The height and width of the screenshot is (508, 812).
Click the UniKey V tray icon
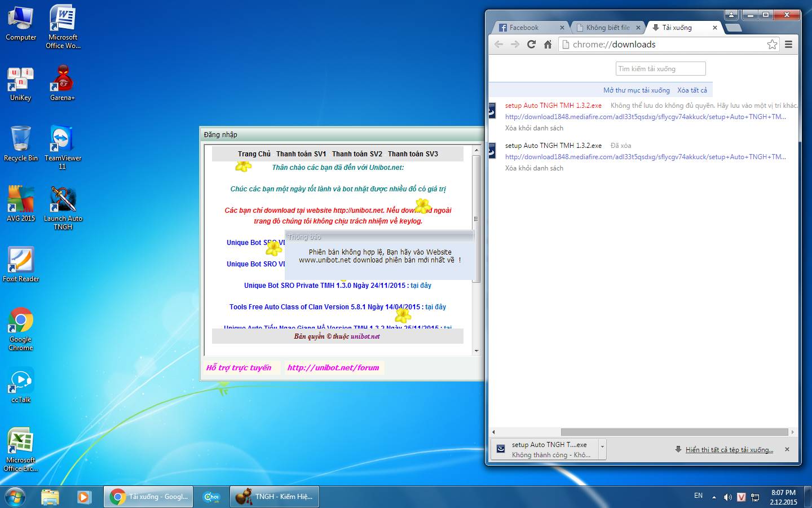(x=741, y=497)
